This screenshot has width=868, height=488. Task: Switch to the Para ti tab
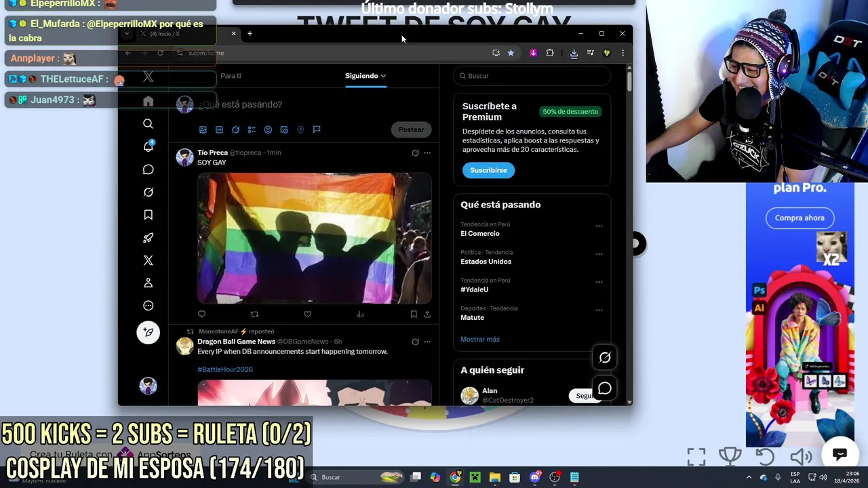tap(231, 76)
